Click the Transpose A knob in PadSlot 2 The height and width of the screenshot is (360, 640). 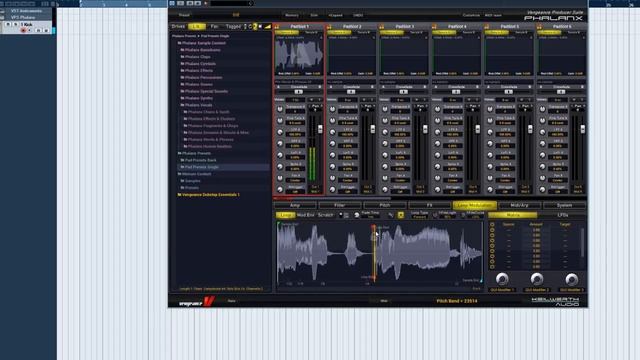tap(333, 109)
